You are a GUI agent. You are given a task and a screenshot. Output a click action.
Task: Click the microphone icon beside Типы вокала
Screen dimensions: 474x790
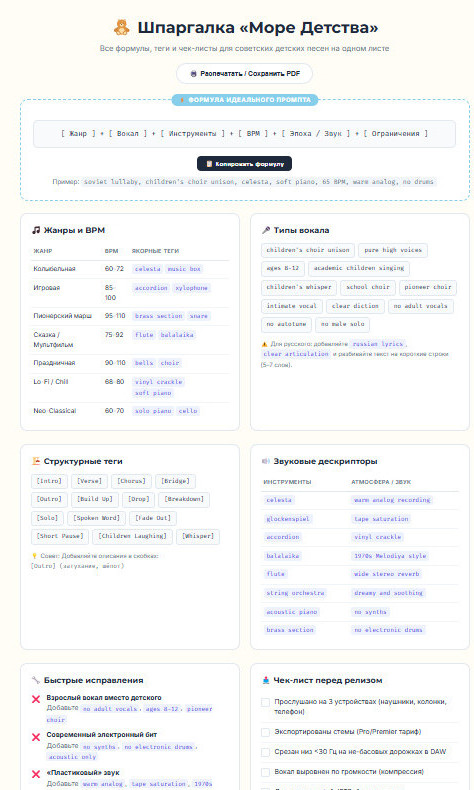266,230
